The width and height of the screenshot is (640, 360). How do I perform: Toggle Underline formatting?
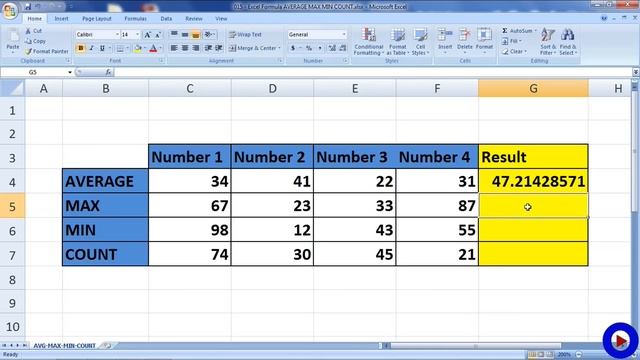click(x=102, y=48)
